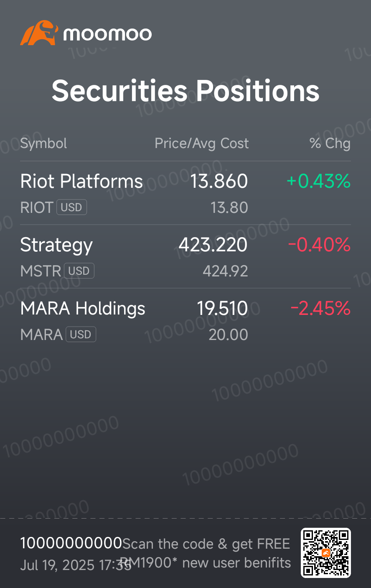Click the moomoo bull logo icon
Screen dimensions: 371x588
coord(39,33)
